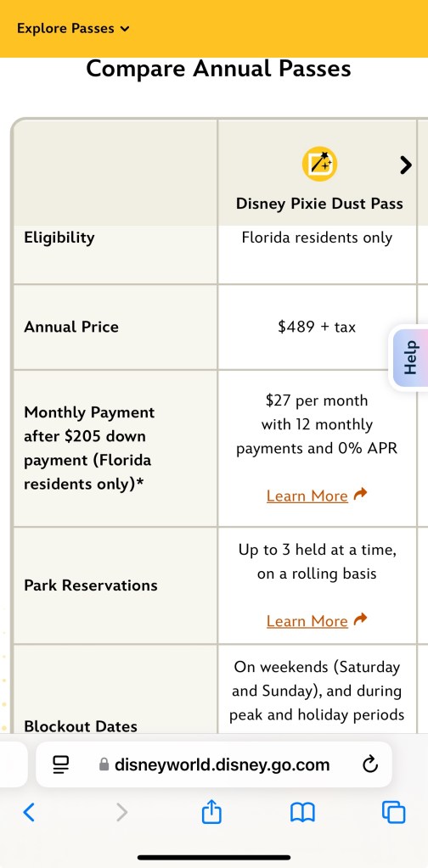Select the $489 + tax price cell
428x868 pixels.
point(317,327)
